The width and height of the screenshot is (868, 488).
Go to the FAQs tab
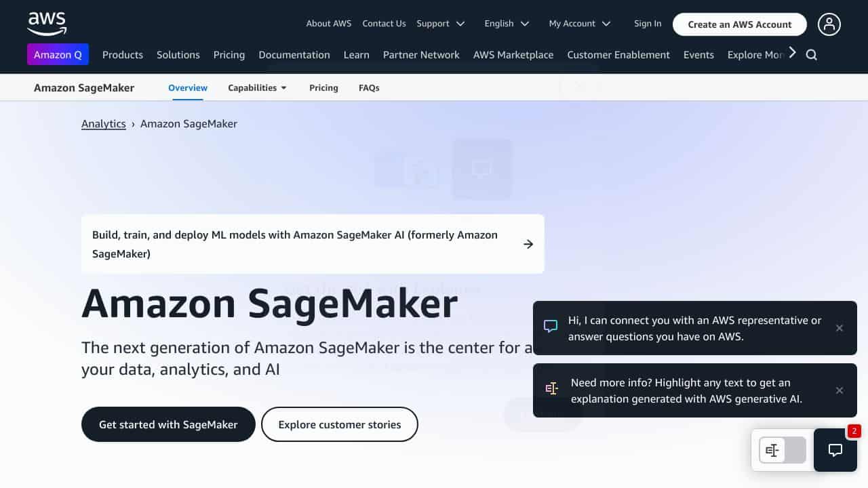369,87
